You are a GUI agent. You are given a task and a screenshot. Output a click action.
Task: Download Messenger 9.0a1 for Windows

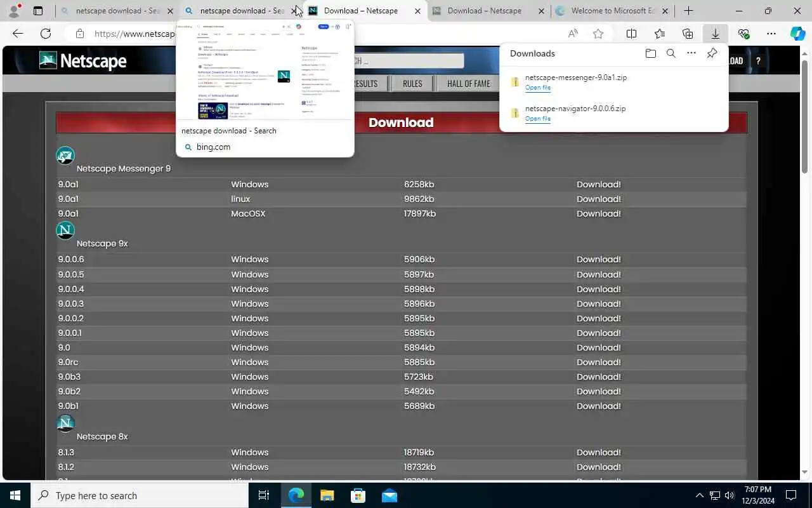[x=598, y=184]
